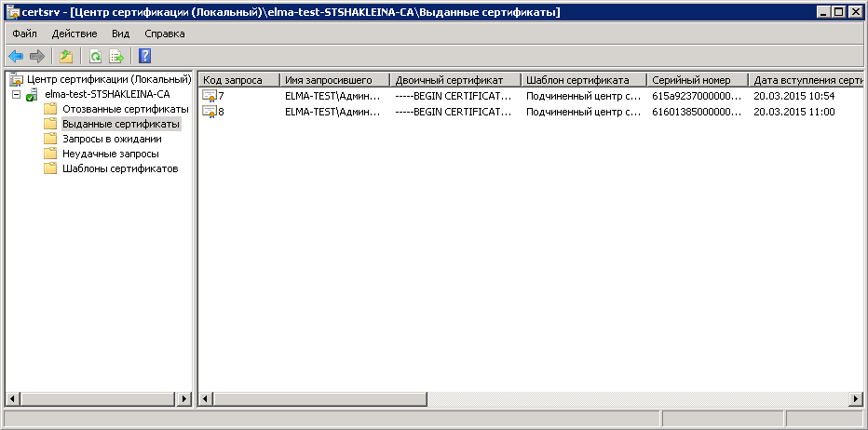The image size is (868, 430).
Task: Click the Export list toolbar icon
Action: (116, 56)
